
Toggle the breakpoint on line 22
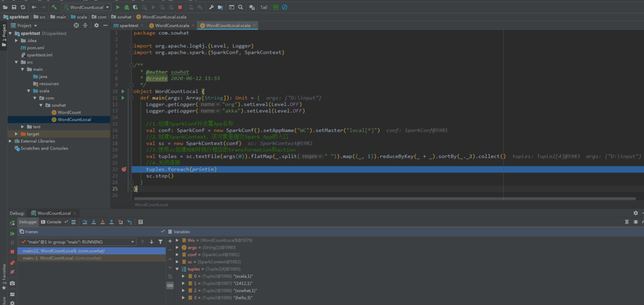124,169
